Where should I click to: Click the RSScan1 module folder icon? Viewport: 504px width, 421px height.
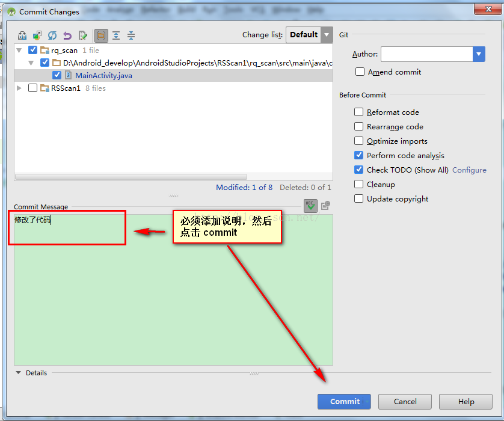tap(45, 88)
